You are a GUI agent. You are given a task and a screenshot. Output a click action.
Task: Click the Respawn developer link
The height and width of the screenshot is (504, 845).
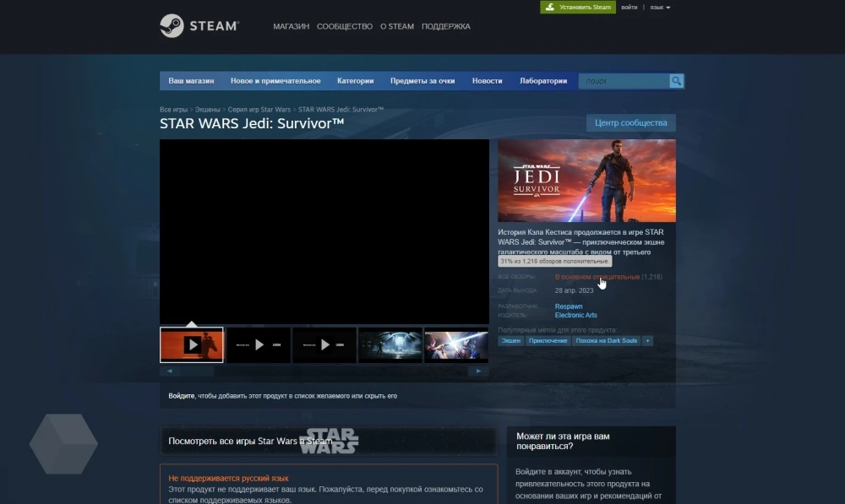pos(569,306)
